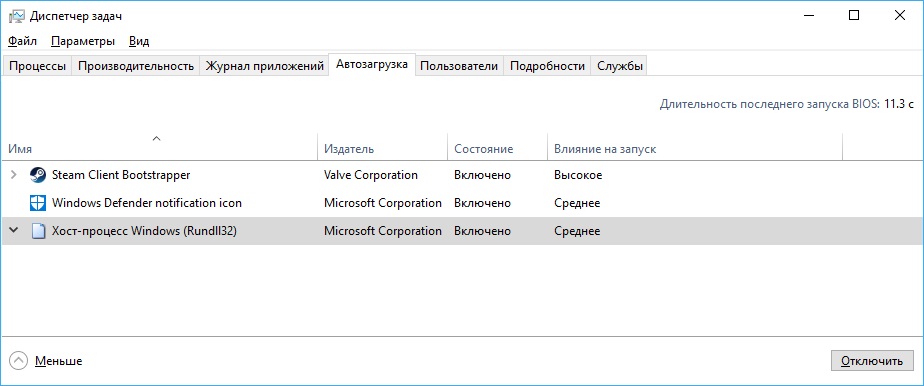Select the Steam Client Bootstrapper icon

point(38,175)
